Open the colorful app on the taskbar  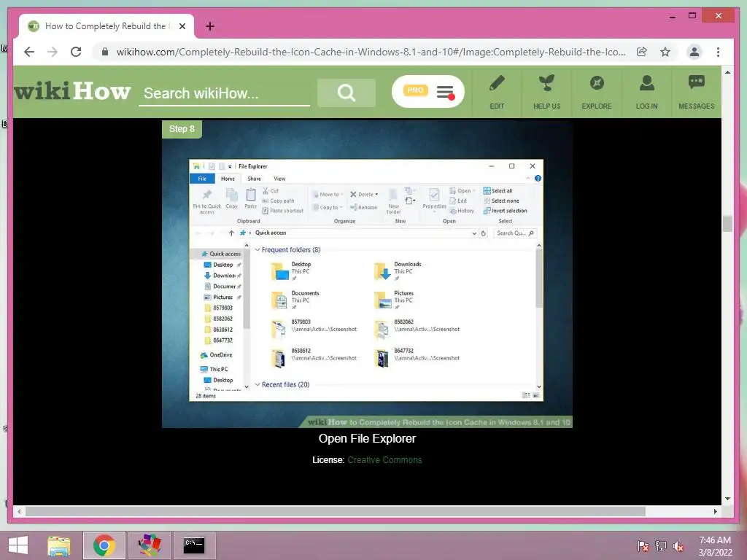coord(149,545)
